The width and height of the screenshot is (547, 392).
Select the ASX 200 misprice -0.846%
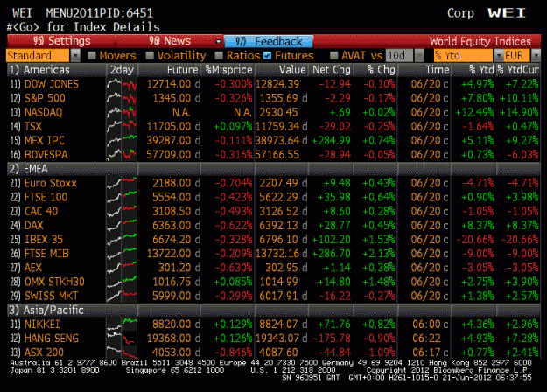(x=233, y=353)
